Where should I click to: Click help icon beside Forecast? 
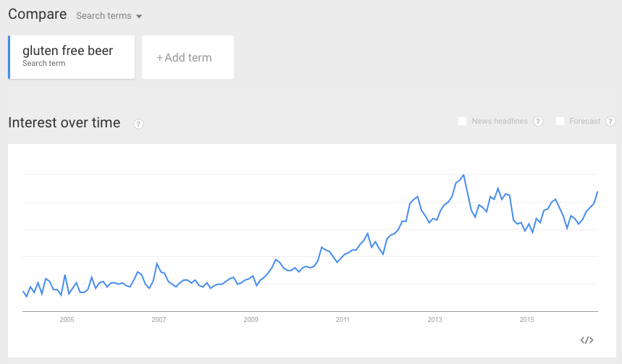click(x=610, y=122)
